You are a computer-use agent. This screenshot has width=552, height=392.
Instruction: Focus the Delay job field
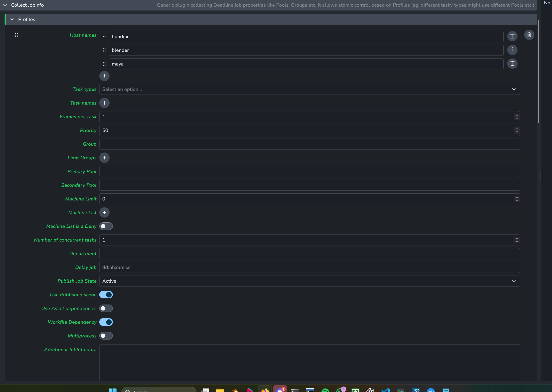coord(309,267)
